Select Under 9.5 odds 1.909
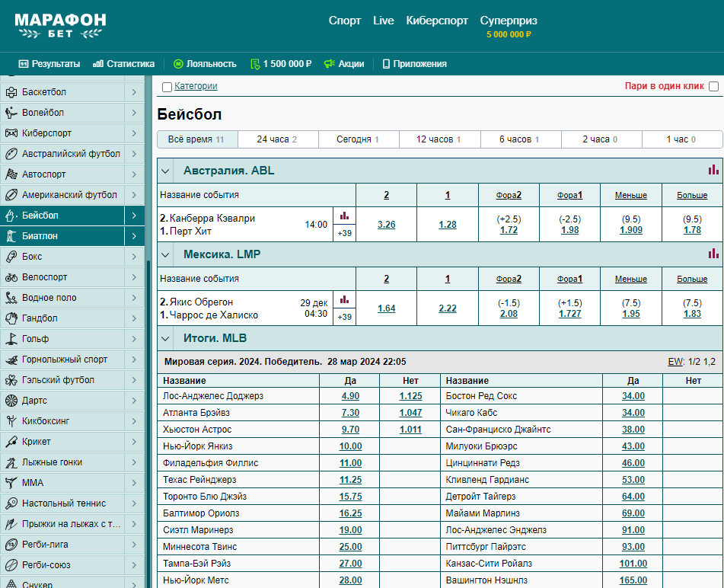 (x=630, y=230)
